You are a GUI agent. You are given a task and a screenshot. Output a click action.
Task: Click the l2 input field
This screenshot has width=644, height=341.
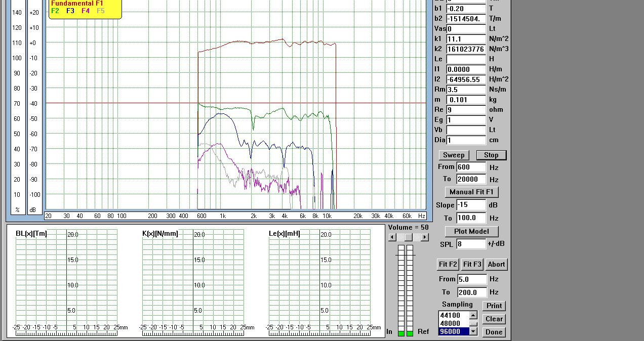point(466,79)
